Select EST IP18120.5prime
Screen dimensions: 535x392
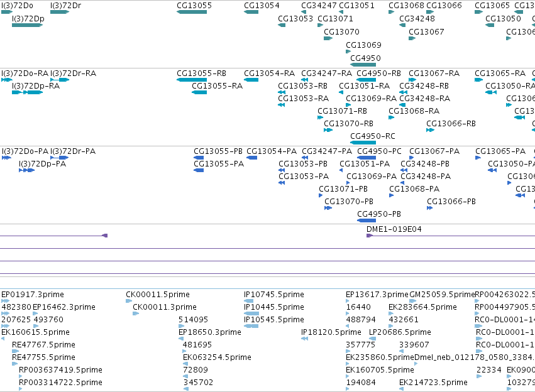pos(304,339)
